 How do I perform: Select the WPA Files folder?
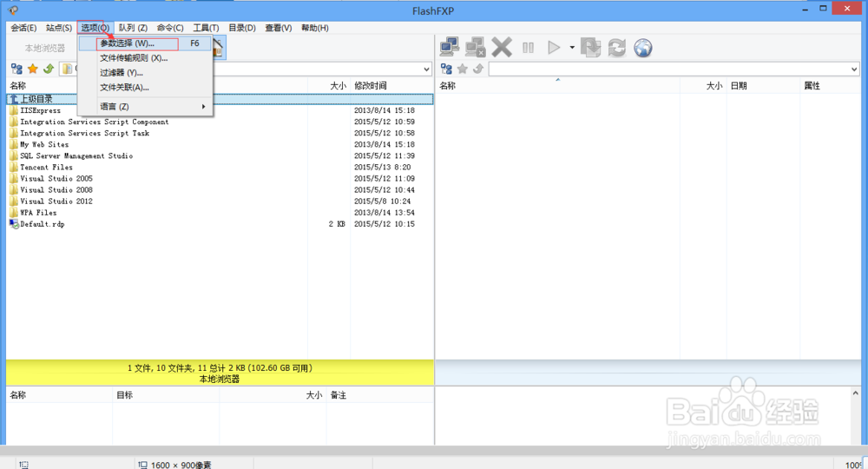pos(38,213)
